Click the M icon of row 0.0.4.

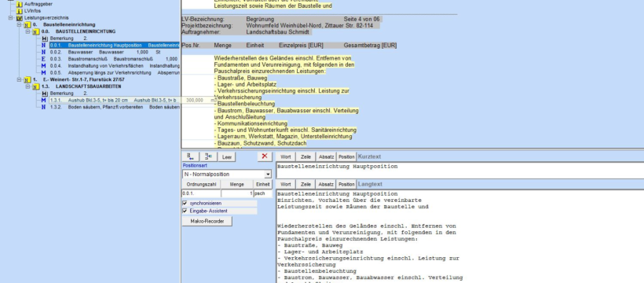pyautogui.click(x=44, y=66)
